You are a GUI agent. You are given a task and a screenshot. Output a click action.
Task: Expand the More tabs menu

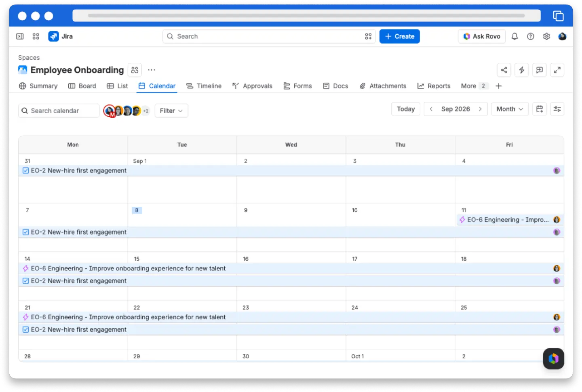pyautogui.click(x=474, y=86)
